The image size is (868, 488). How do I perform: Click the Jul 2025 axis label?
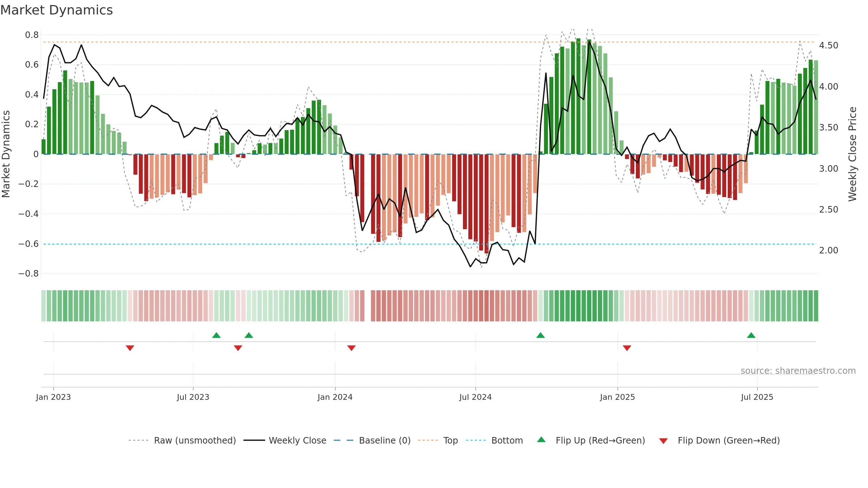[x=757, y=397]
